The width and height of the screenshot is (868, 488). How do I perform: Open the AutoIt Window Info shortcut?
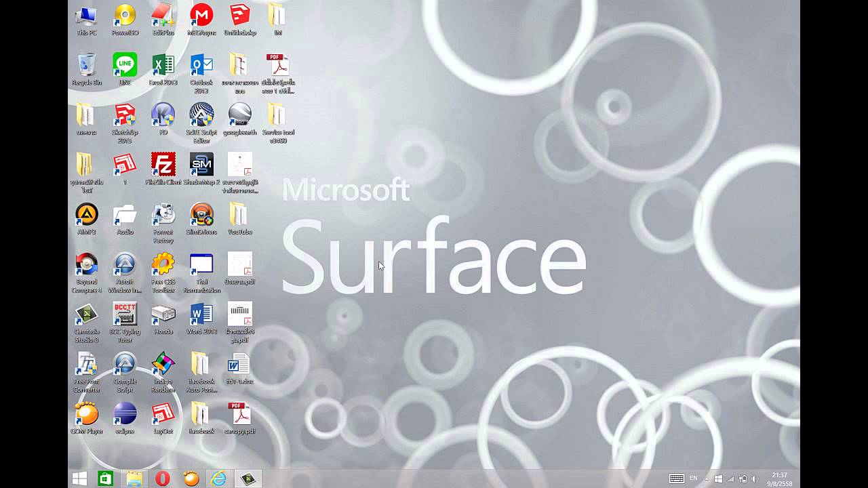pyautogui.click(x=125, y=273)
